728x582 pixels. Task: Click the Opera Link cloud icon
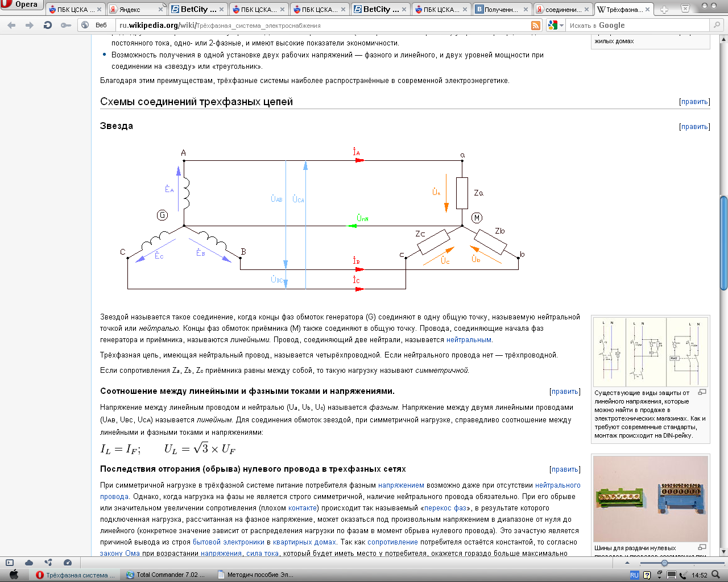click(29, 563)
